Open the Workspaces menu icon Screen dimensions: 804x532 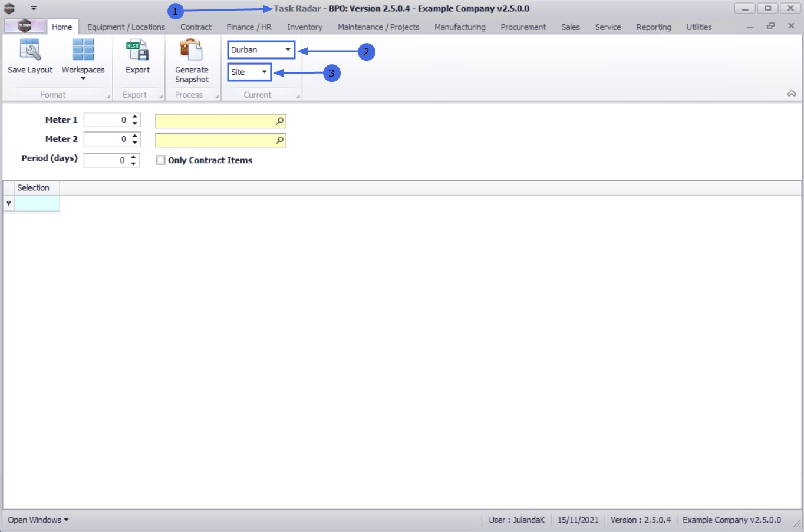(x=83, y=50)
